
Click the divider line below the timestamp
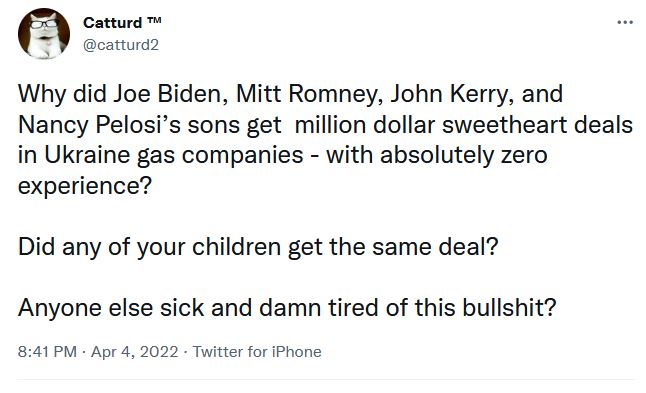(325, 379)
